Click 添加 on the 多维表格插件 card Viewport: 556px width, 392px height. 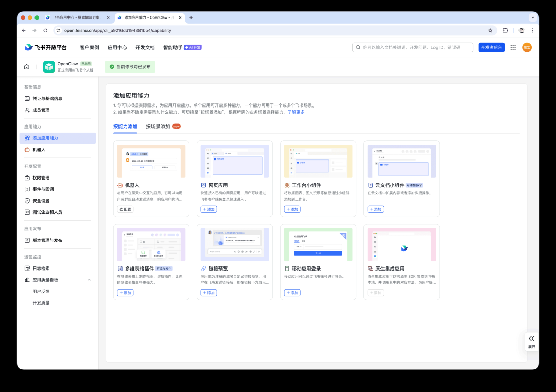click(x=125, y=293)
